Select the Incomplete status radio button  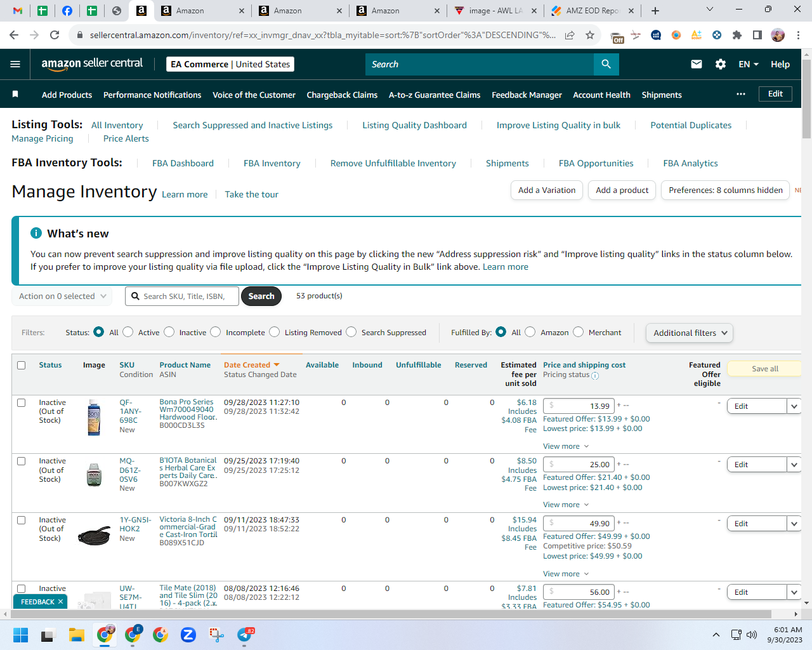coord(216,332)
